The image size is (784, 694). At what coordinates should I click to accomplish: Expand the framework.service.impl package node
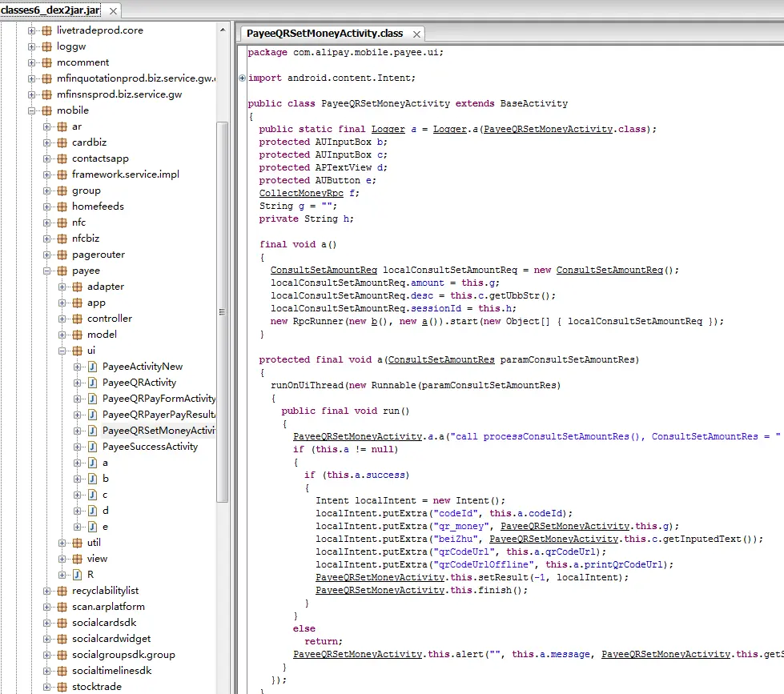(46, 175)
